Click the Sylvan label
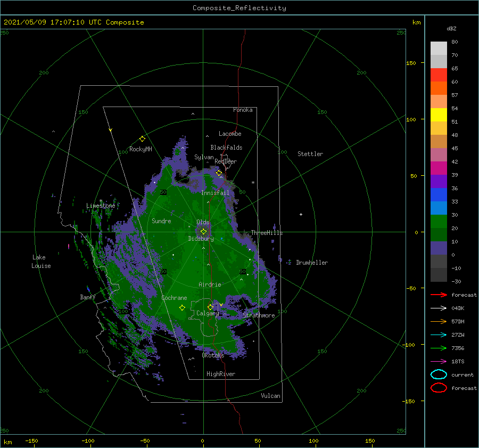The width and height of the screenshot is (479, 448). 204,157
